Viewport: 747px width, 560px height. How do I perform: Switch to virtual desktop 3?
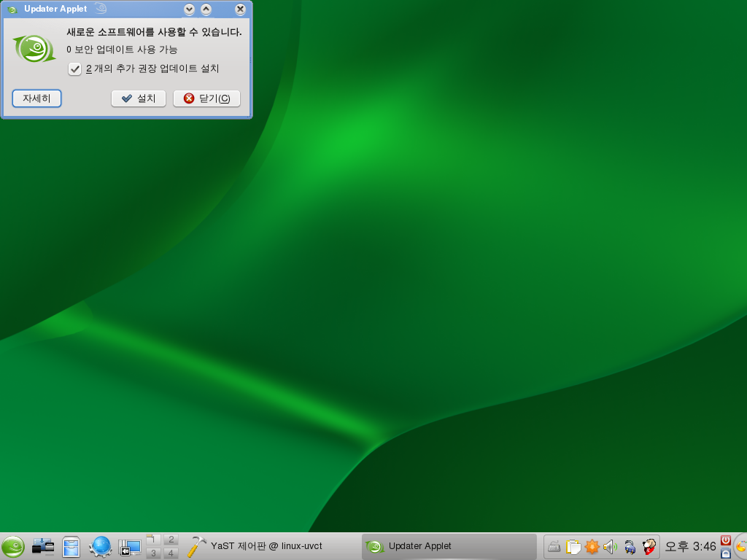tap(153, 553)
